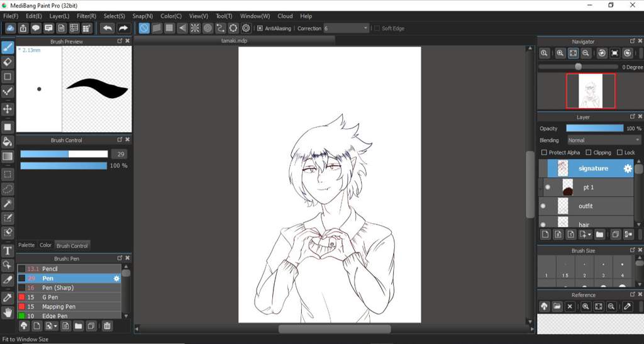Enable Clipping checkbox
The width and height of the screenshot is (644, 344).
(x=589, y=152)
